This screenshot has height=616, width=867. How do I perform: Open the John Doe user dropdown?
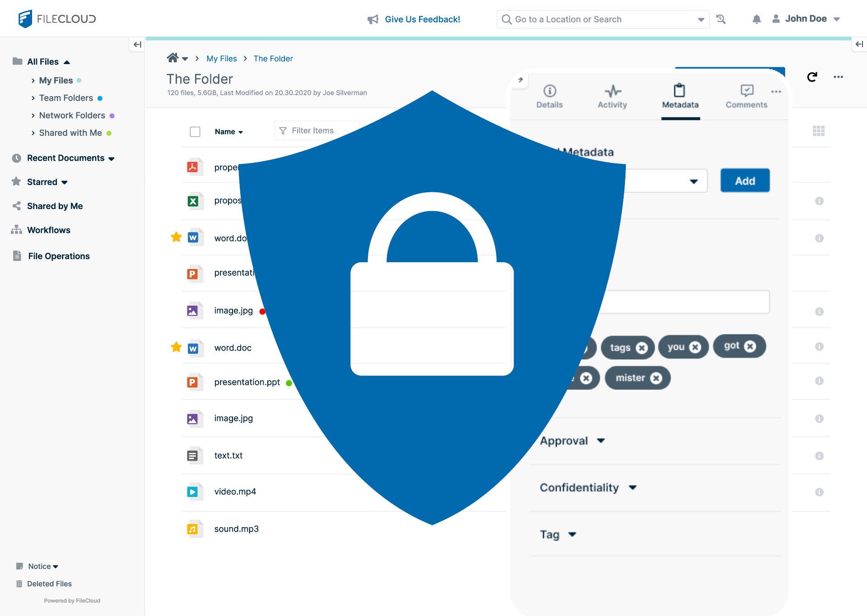(x=806, y=19)
